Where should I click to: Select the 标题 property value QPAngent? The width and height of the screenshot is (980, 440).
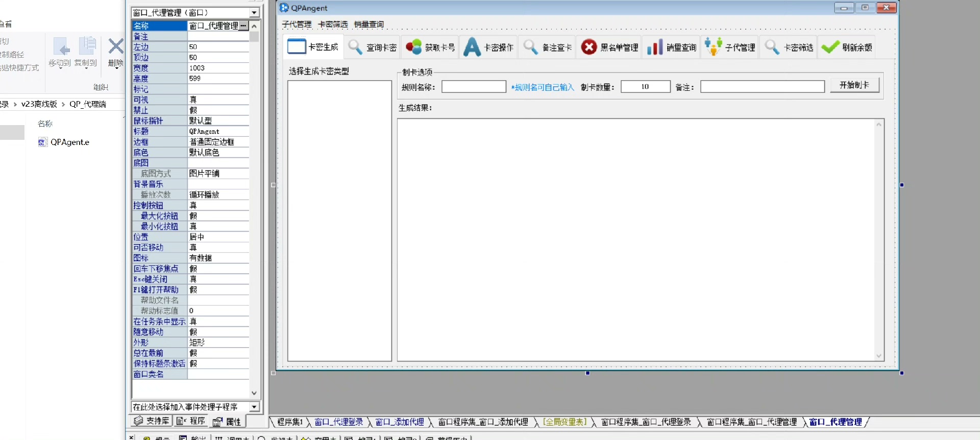[218, 131]
